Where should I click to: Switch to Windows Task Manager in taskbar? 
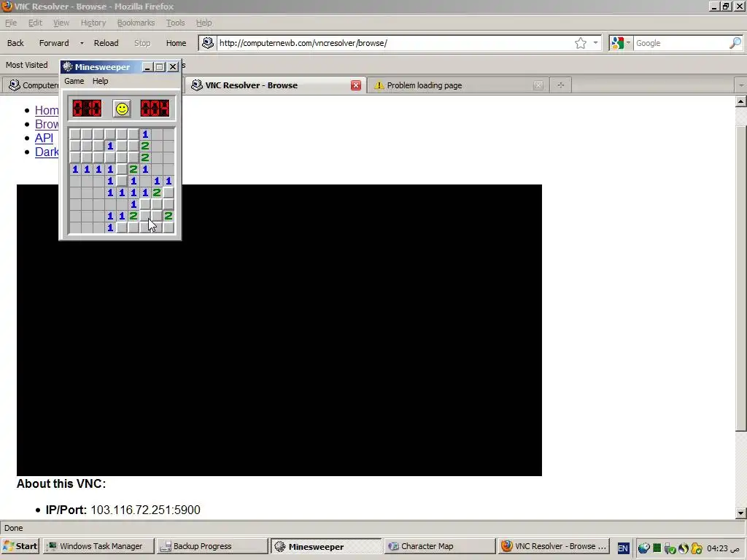pos(99,546)
